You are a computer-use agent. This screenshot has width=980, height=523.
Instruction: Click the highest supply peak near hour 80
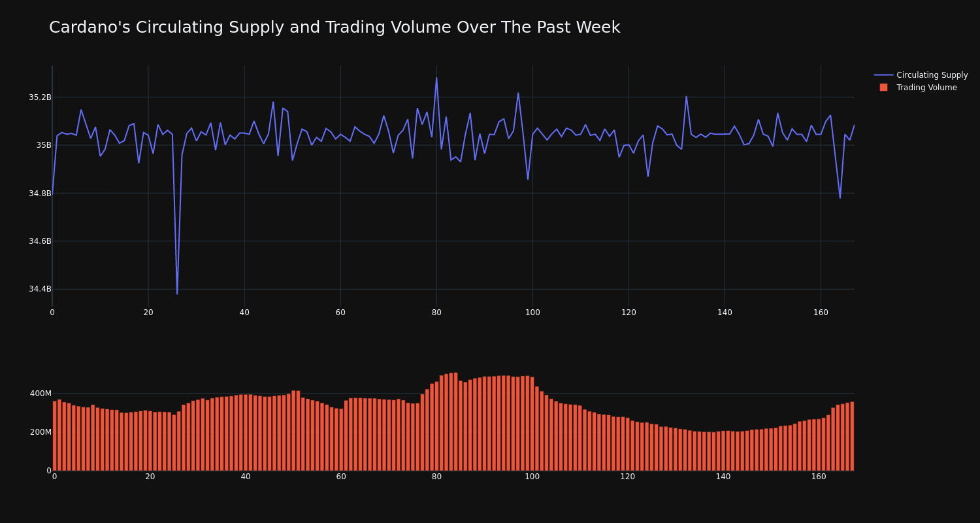click(x=436, y=78)
